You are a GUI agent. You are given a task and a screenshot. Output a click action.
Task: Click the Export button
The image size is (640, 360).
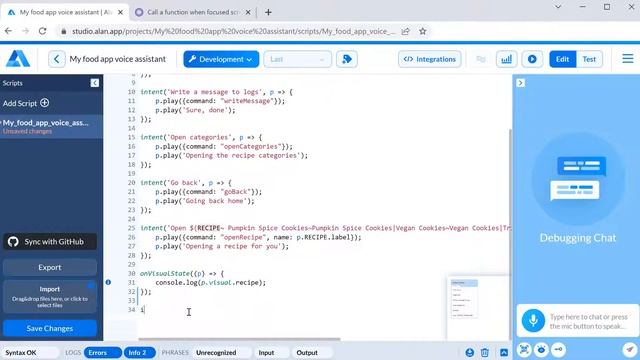(50, 267)
